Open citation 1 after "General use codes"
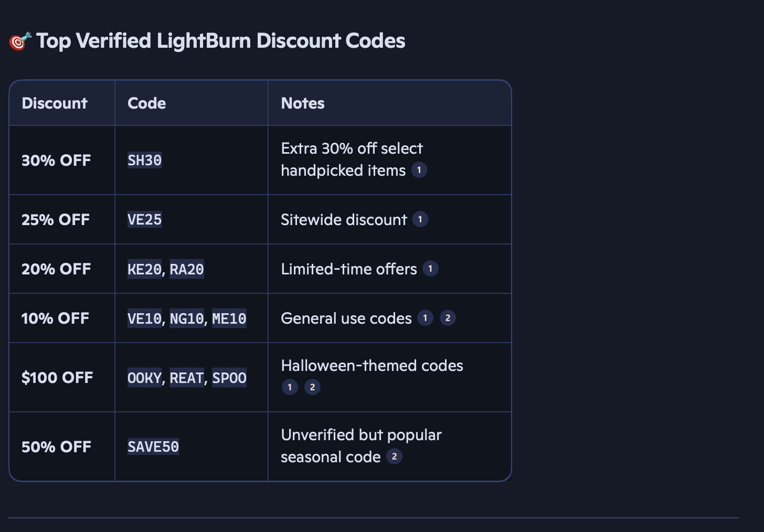 425,318
